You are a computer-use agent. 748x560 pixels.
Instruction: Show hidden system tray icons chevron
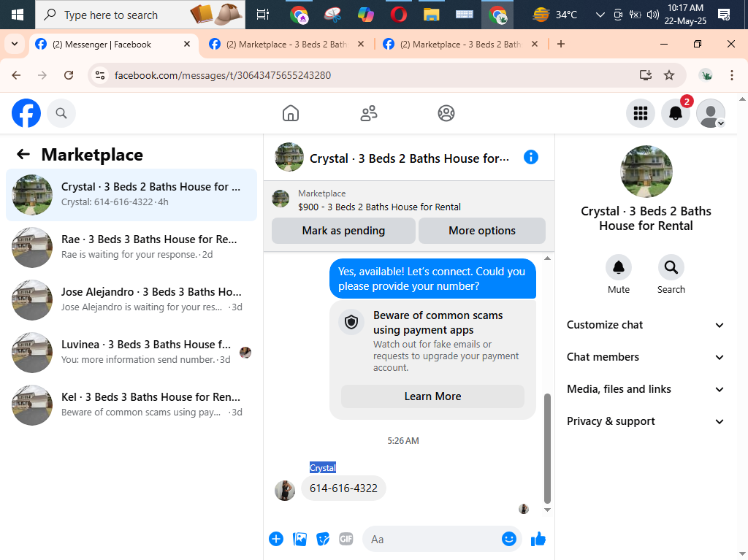click(x=600, y=15)
